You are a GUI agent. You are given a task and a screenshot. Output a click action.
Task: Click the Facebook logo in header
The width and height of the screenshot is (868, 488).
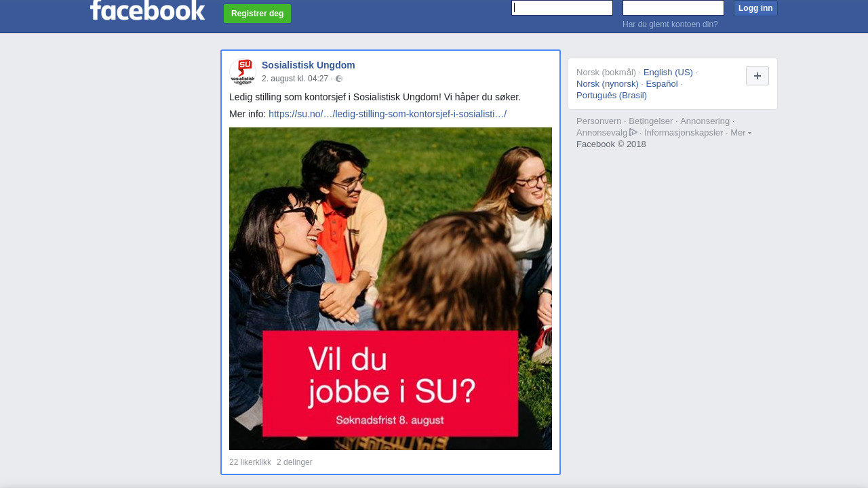point(147,9)
